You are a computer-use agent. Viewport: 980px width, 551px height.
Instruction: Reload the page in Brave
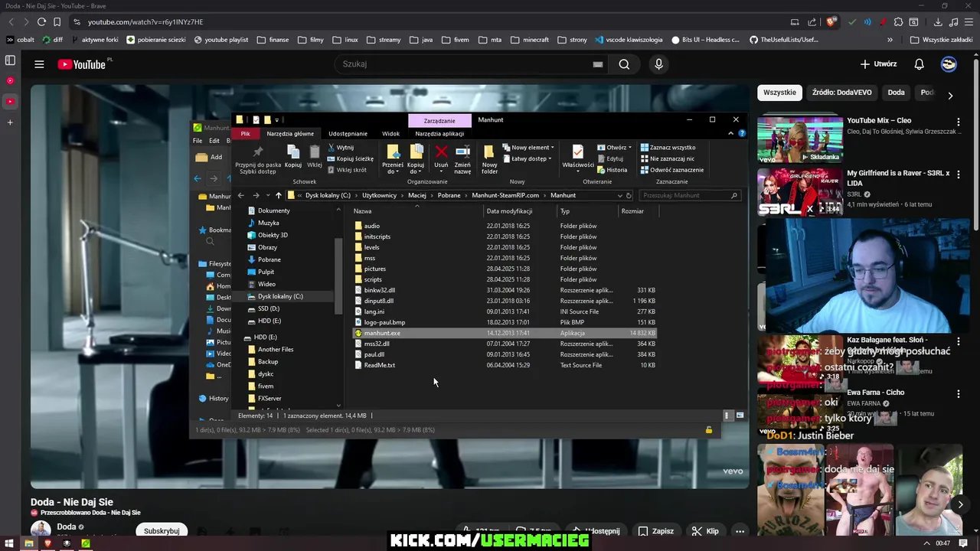pyautogui.click(x=41, y=22)
